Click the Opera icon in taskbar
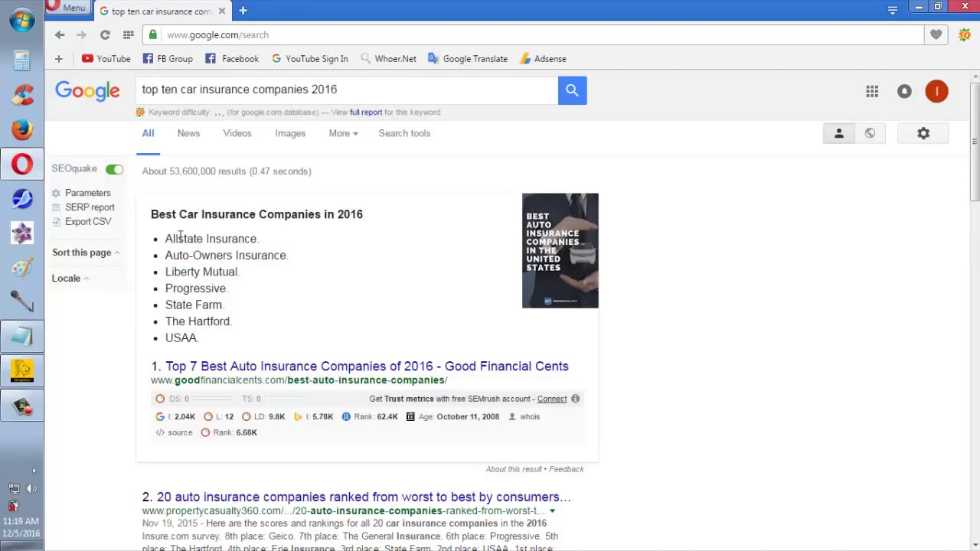This screenshot has height=551, width=980. pos(21,164)
